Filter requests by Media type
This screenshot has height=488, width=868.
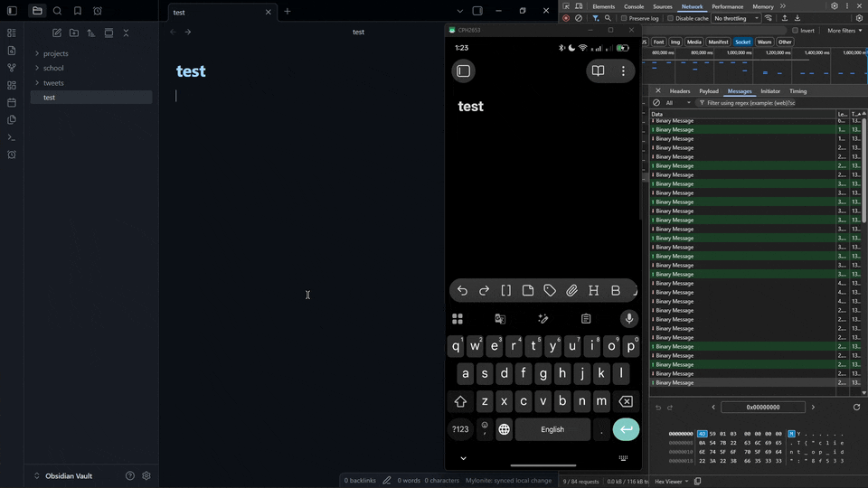coord(693,42)
